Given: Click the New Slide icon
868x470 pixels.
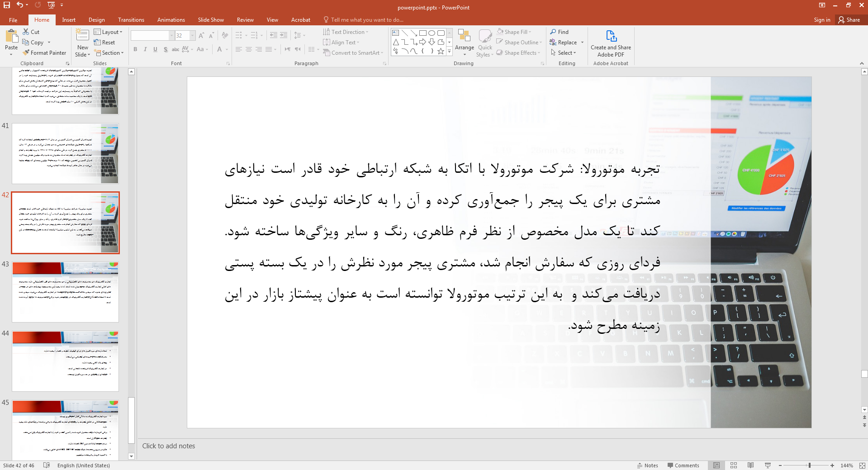Looking at the screenshot, I should pos(82,35).
